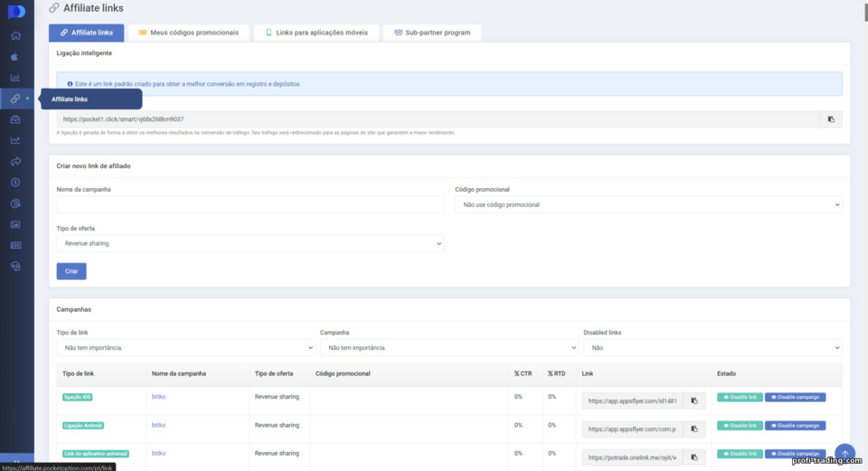Open the Links para aplicações móveis tab
868x471 pixels.
(316, 33)
